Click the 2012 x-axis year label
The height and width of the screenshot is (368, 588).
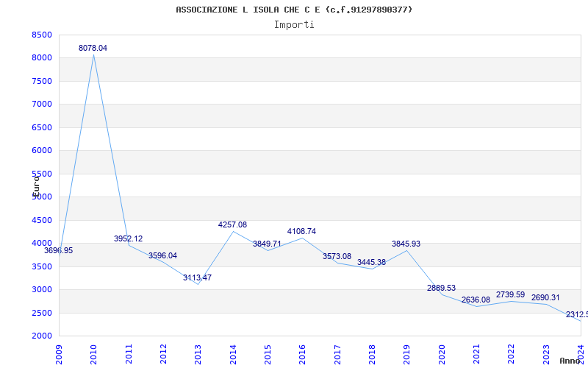(x=163, y=354)
